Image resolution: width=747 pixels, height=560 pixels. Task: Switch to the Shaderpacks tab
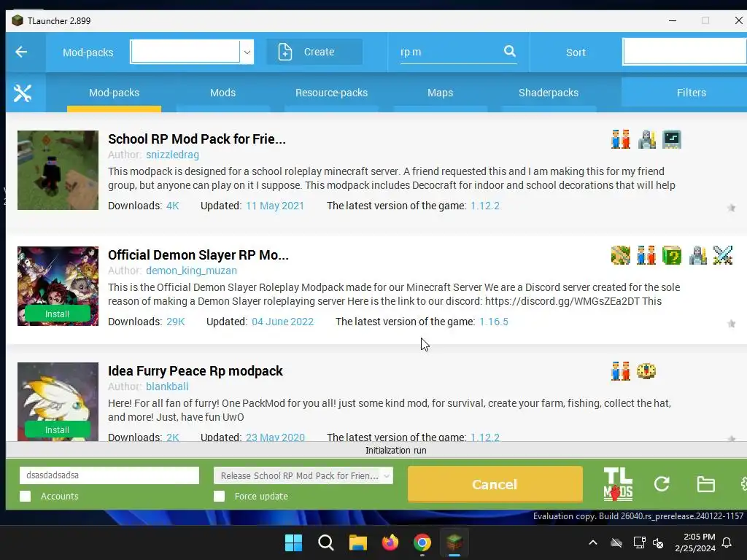549,93
